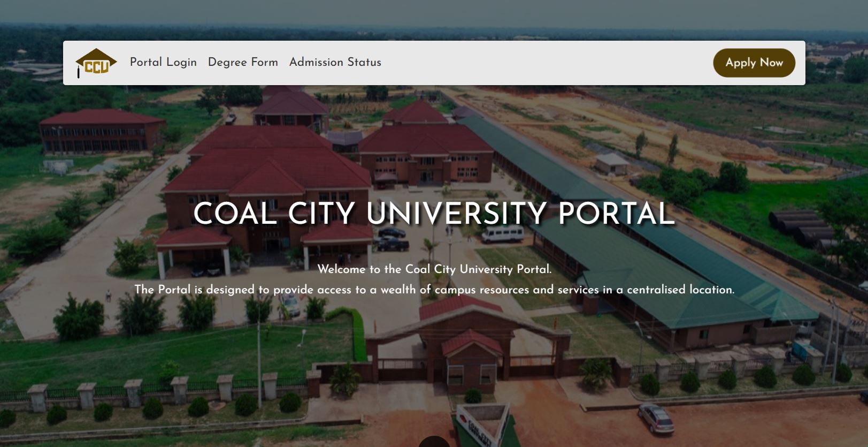Click the silver car parked outside the fence
This screenshot has width=868, height=447.
(656, 418)
